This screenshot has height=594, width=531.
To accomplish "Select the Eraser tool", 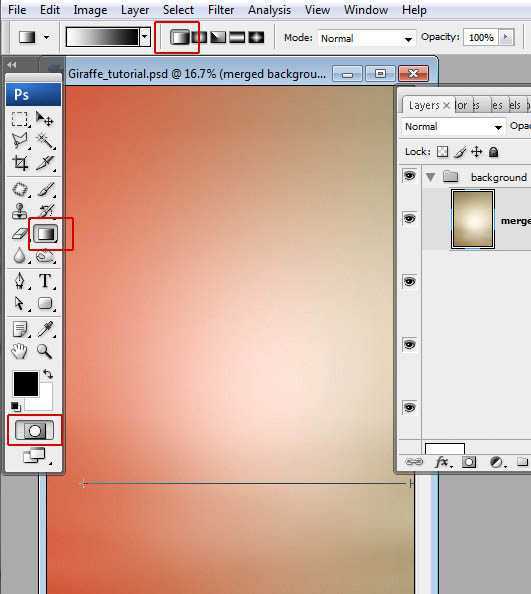I will [20, 233].
